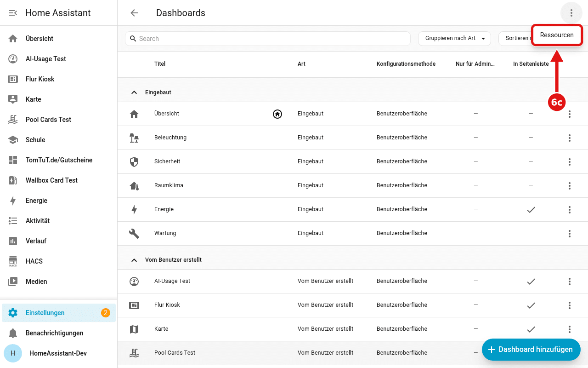
Task: Open Pool Cards Test in the sidebar
Action: [x=59, y=120]
